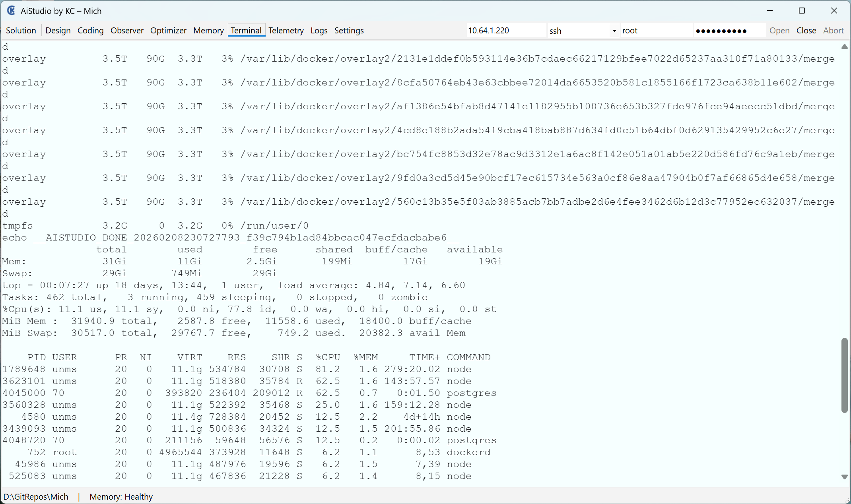851x504 pixels.
Task: Open the Memory tab
Action: (x=208, y=30)
